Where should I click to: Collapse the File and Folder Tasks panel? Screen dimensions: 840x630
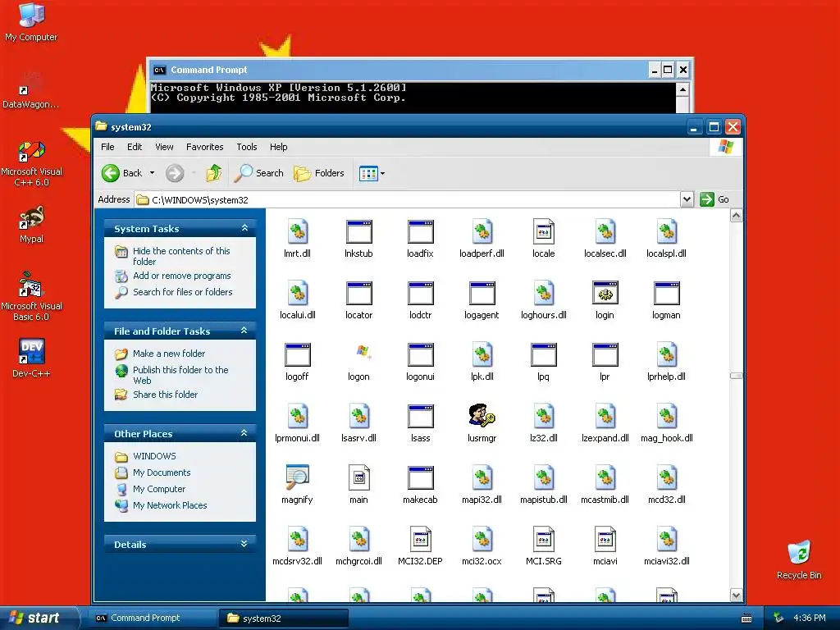(x=244, y=331)
